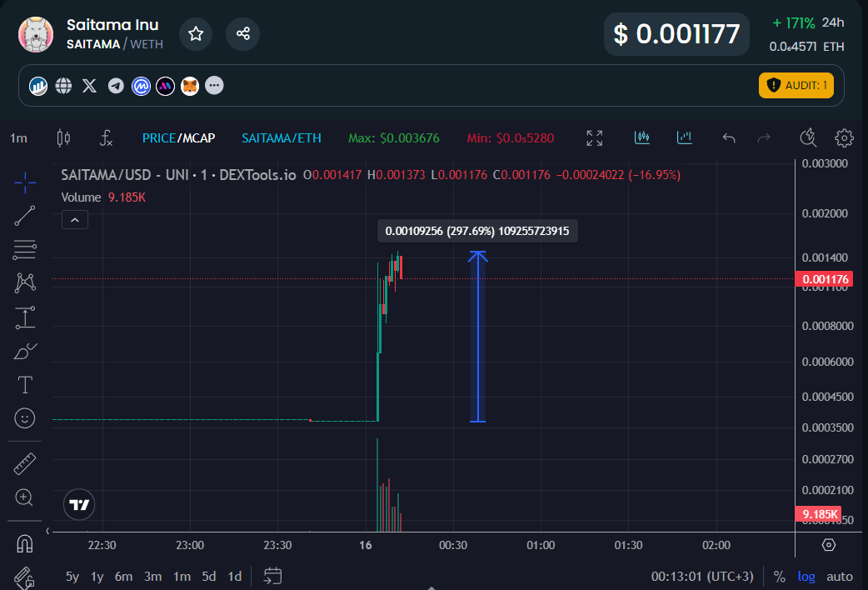This screenshot has height=590, width=868.
Task: Open the Telegram social icon
Action: pos(116,86)
